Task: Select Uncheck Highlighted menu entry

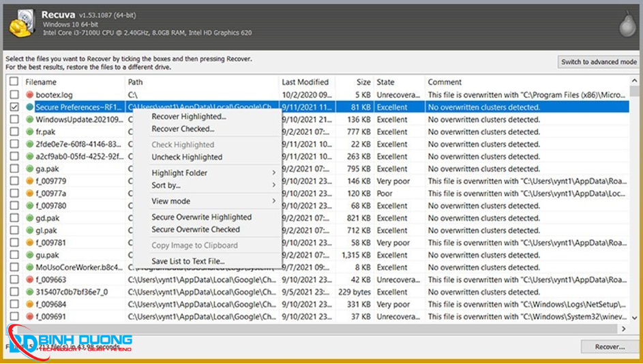Action: pos(187,157)
